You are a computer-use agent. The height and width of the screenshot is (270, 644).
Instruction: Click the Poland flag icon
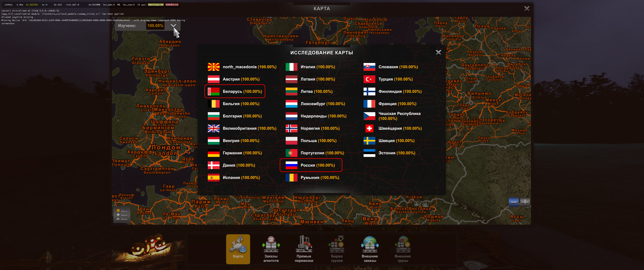point(291,140)
